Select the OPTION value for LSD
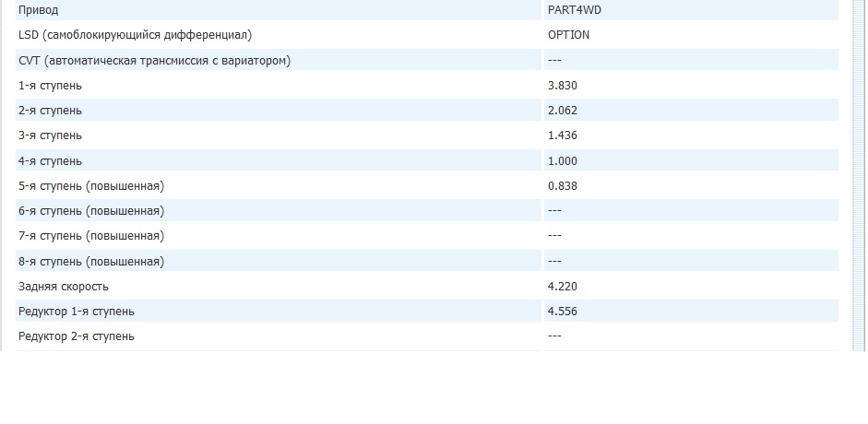This screenshot has height=424, width=868. click(x=568, y=35)
